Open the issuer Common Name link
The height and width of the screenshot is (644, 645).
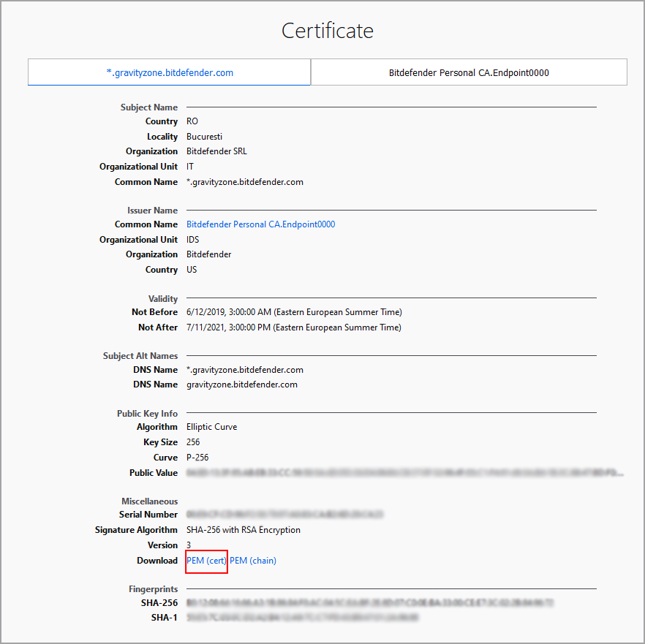pos(261,224)
